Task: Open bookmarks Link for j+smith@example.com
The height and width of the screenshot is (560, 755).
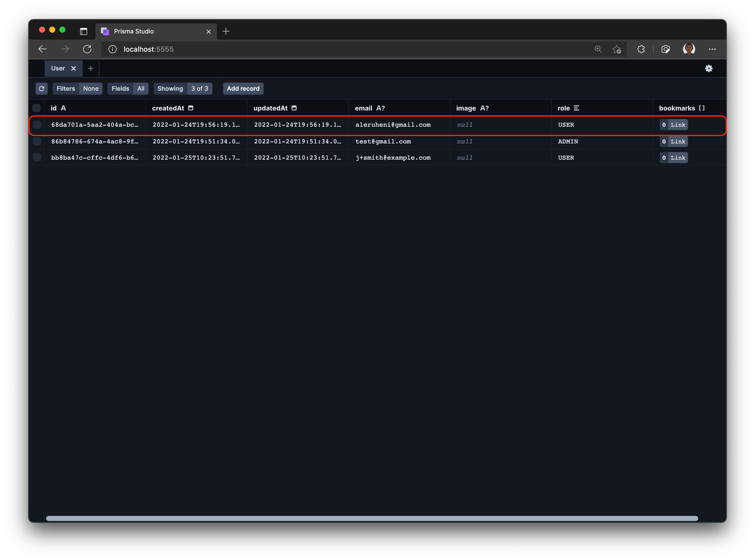Action: tap(677, 158)
